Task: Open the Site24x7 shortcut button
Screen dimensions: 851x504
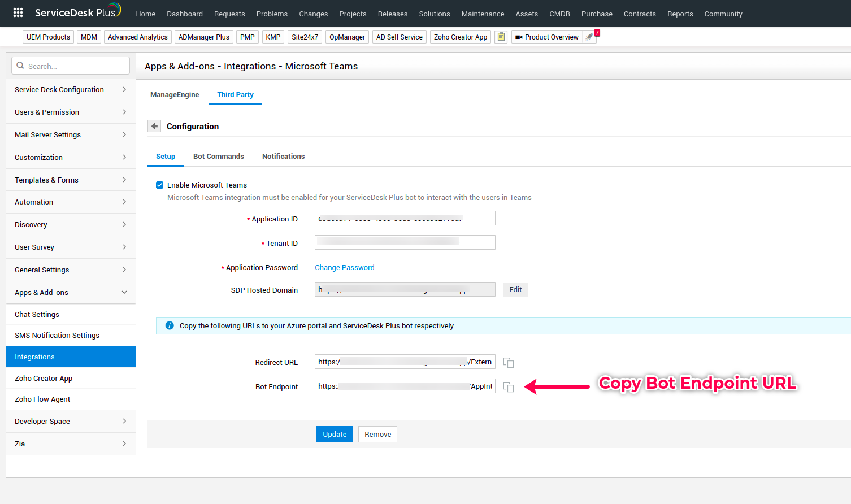Action: (305, 37)
